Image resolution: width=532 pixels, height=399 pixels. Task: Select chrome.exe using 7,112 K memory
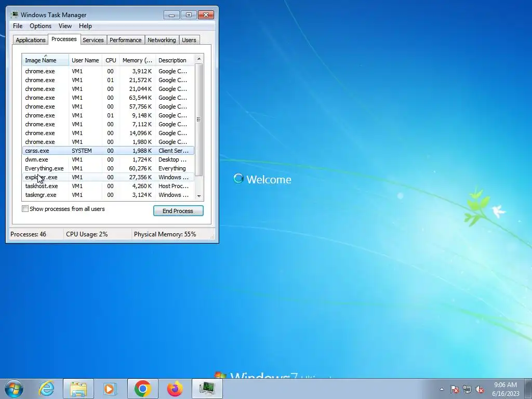tap(108, 124)
